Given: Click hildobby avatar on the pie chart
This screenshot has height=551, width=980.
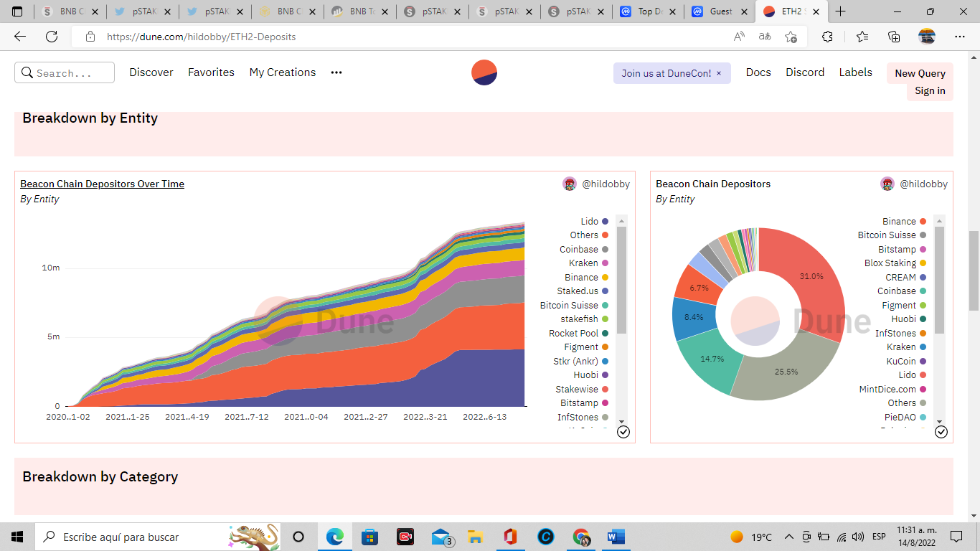Looking at the screenshot, I should click(x=887, y=184).
